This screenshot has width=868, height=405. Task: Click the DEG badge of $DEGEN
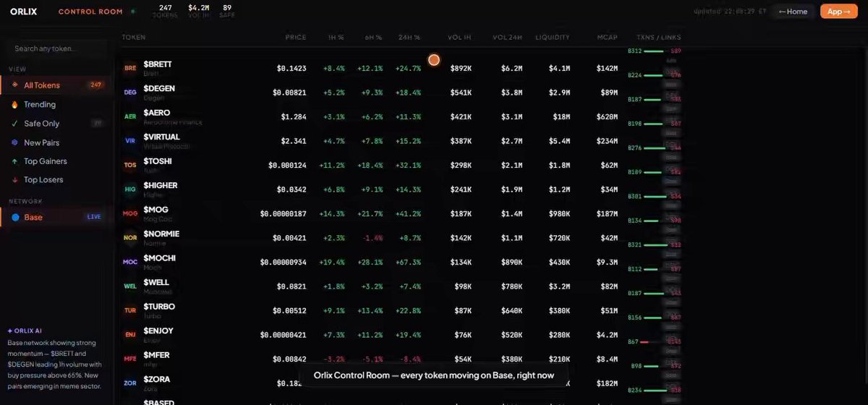coord(130,93)
